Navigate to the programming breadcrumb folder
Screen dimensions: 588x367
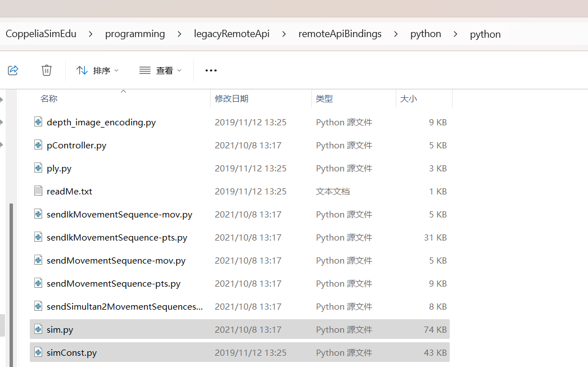(x=135, y=34)
